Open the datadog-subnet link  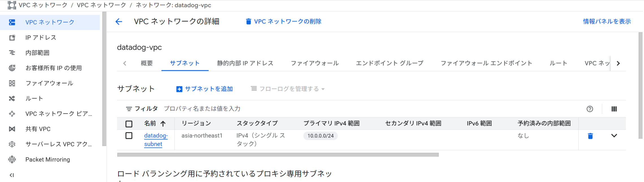click(156, 140)
